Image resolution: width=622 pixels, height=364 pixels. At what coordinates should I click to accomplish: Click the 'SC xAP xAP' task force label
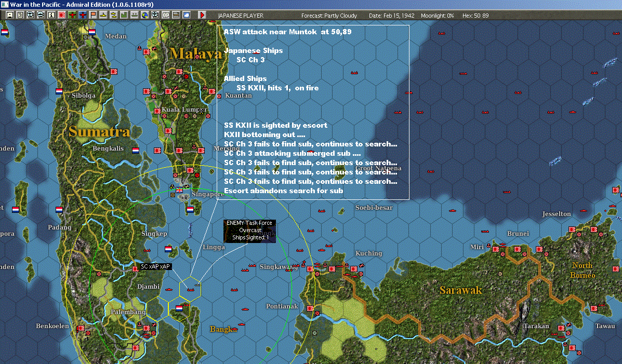click(155, 266)
